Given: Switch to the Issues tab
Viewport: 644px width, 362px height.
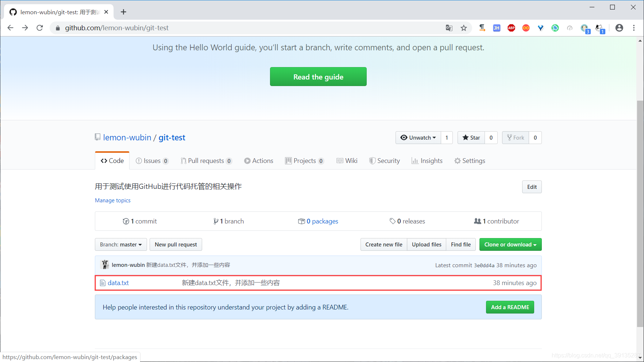Looking at the screenshot, I should click(152, 161).
